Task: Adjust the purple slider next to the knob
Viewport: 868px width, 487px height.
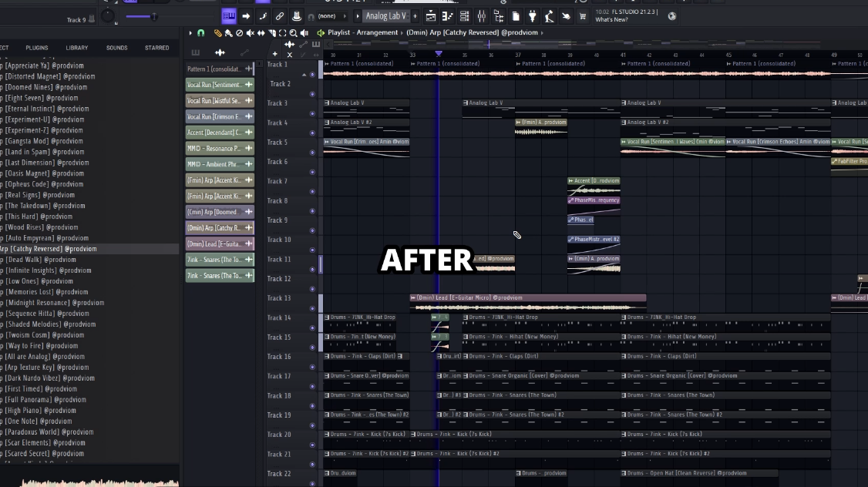Action: [x=140, y=16]
